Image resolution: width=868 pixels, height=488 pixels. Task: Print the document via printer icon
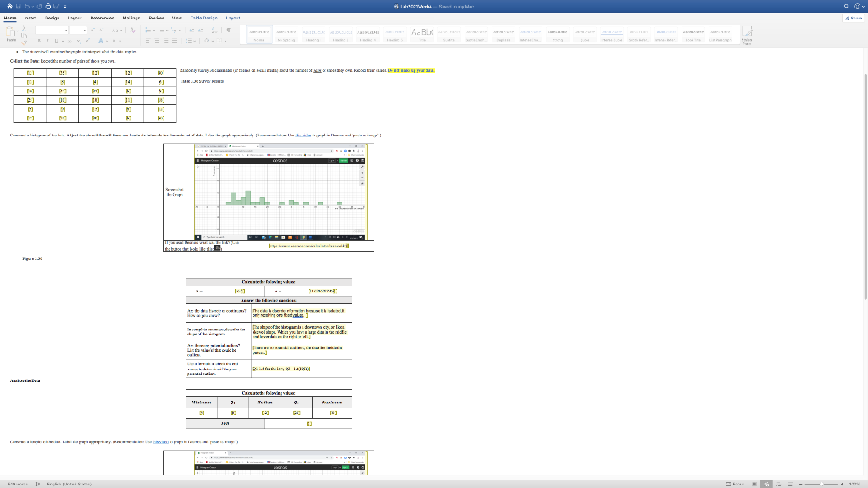tap(48, 7)
